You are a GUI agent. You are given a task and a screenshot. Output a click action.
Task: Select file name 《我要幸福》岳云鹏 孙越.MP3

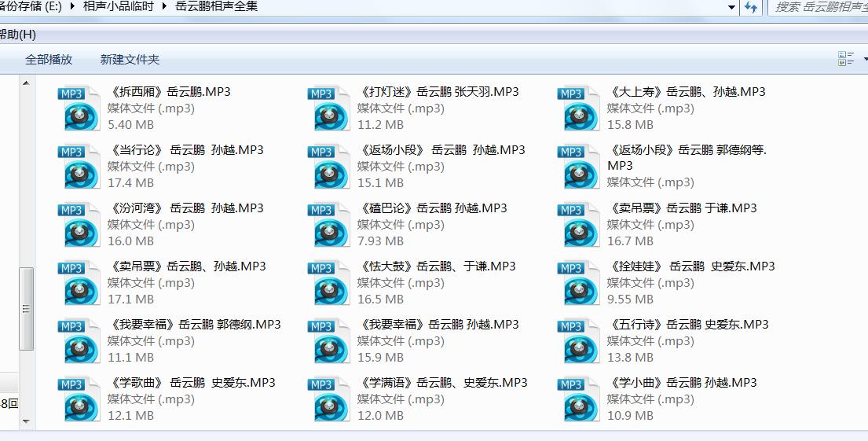pyautogui.click(x=438, y=325)
